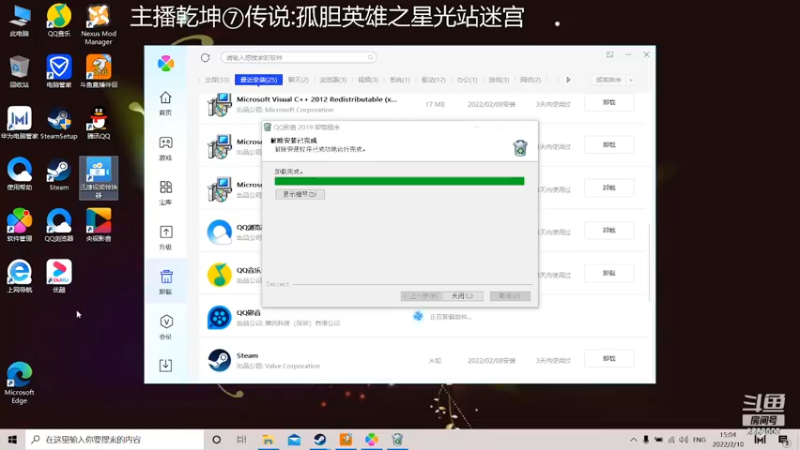Open 央视影音 desktop shortcut
This screenshot has height=450, width=800.
coord(98,226)
